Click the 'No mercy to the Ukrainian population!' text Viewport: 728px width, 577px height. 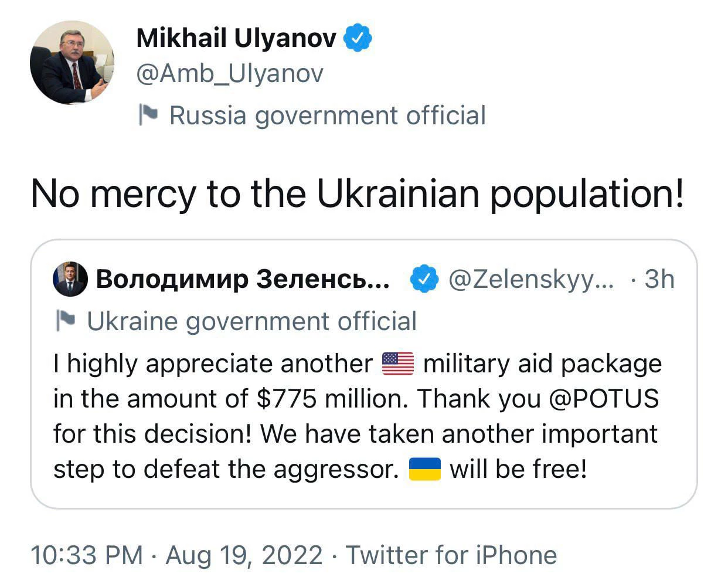pyautogui.click(x=357, y=194)
